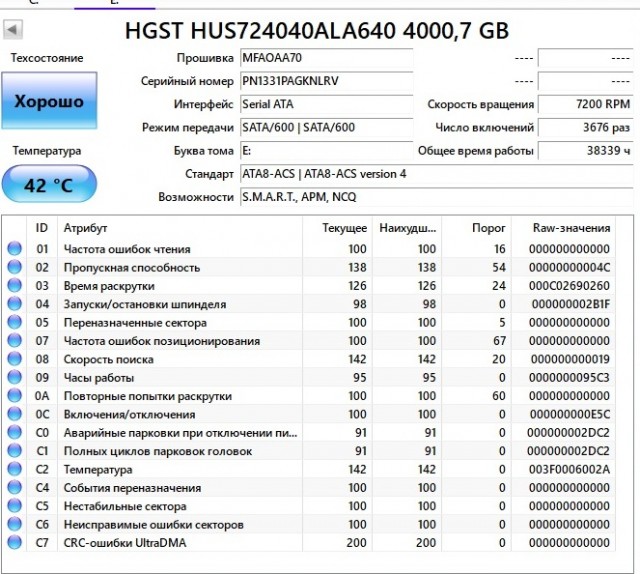640x574 pixels.
Task: Click status circle for attribute 01
Action: tap(15, 249)
